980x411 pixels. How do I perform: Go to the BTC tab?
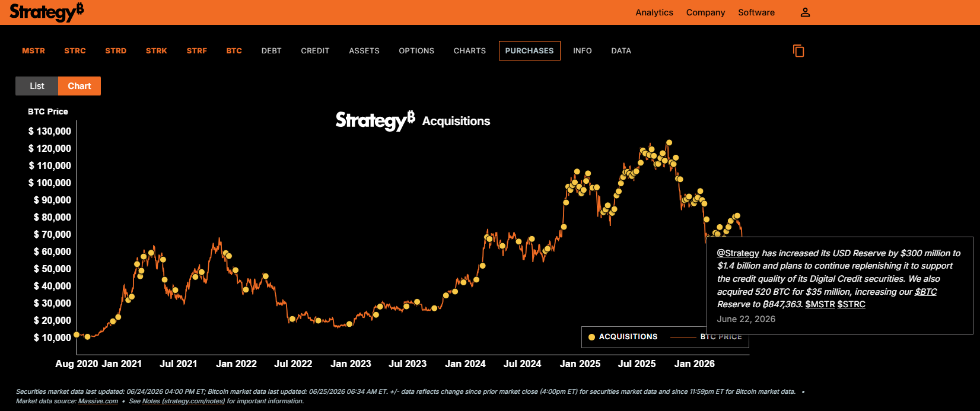234,51
